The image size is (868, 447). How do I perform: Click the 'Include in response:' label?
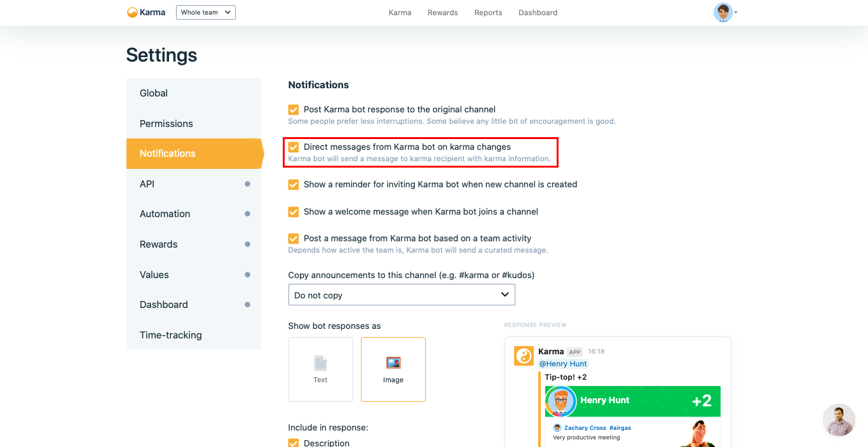tap(328, 428)
